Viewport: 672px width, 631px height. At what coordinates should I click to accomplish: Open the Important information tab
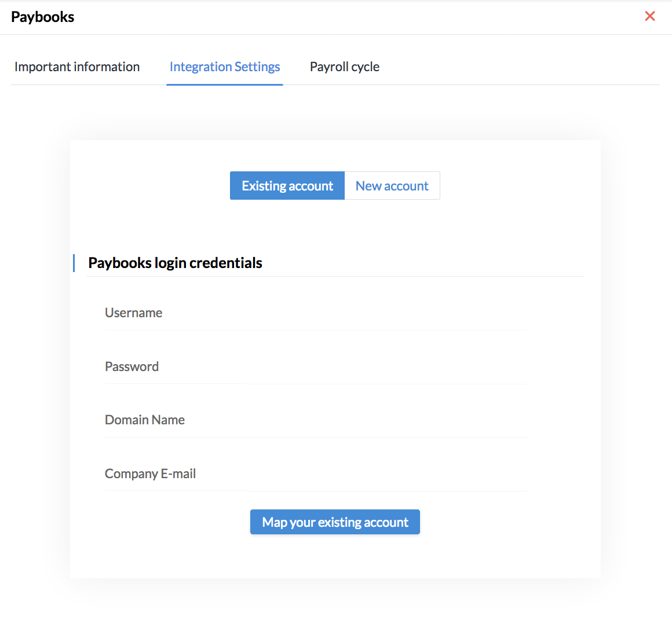point(77,67)
